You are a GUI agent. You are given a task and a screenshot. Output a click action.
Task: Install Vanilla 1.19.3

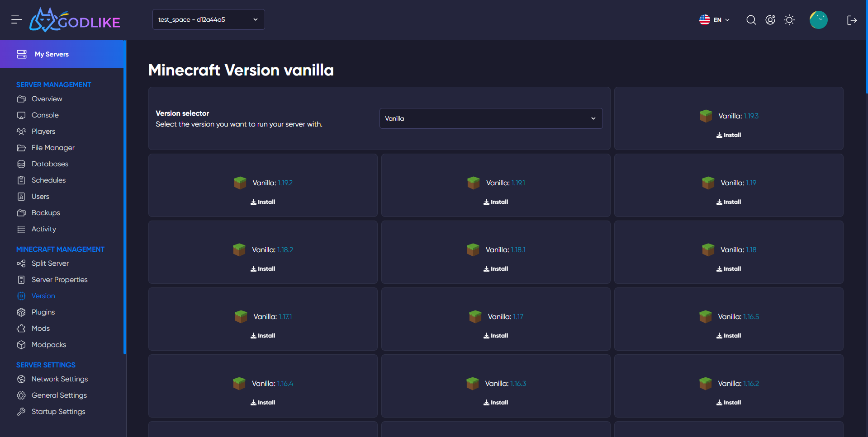tap(729, 135)
